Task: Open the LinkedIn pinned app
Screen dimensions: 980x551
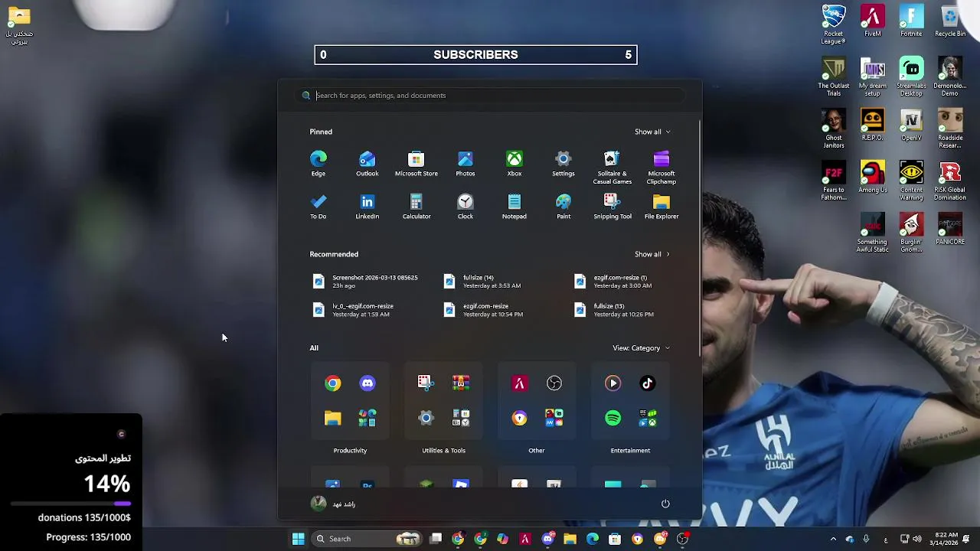Action: (367, 207)
